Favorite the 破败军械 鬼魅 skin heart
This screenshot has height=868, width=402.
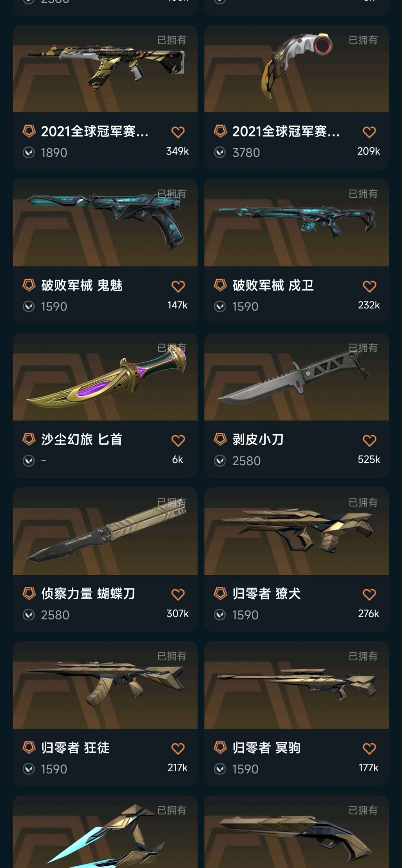click(178, 287)
